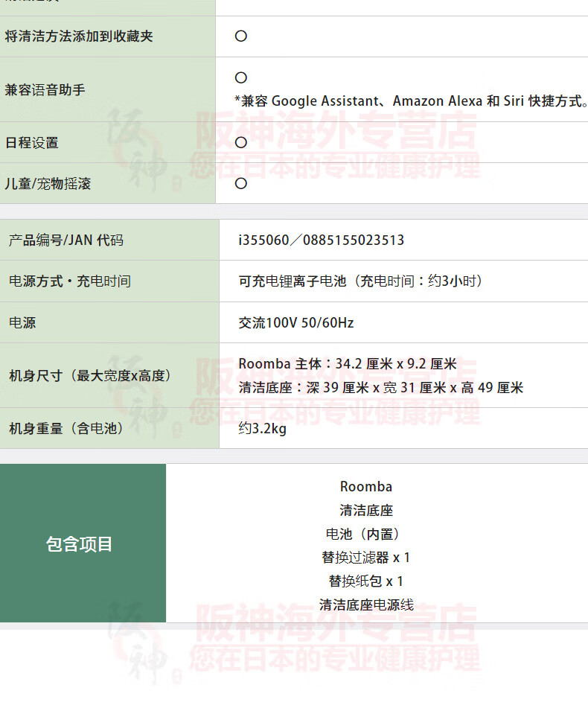Click the 交流100V 50/60Hz value
This screenshot has width=588, height=708.
pyautogui.click(x=296, y=323)
